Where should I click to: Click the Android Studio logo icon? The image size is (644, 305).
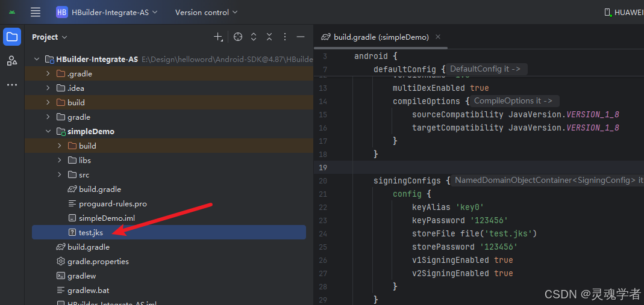12,12
